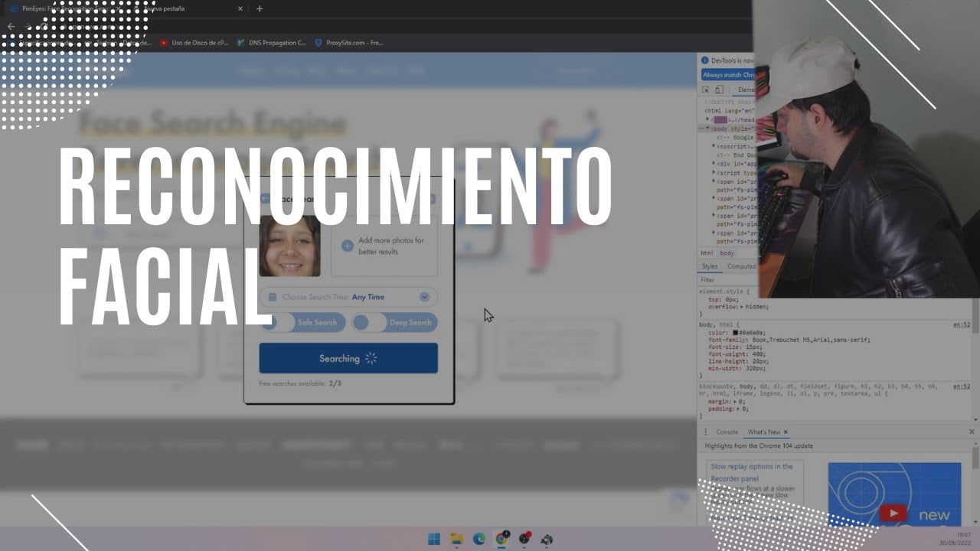
Task: Click the Always match Chrome language button
Action: [728, 75]
